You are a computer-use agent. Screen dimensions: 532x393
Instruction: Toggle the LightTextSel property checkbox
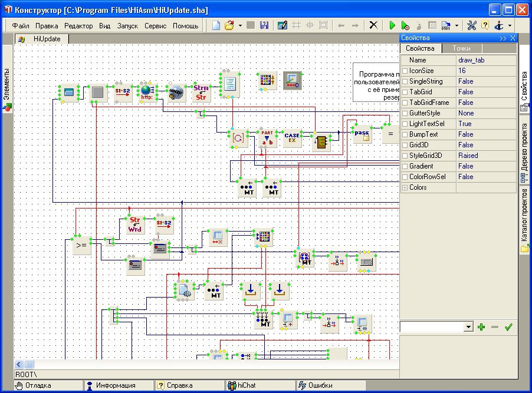[x=405, y=124]
